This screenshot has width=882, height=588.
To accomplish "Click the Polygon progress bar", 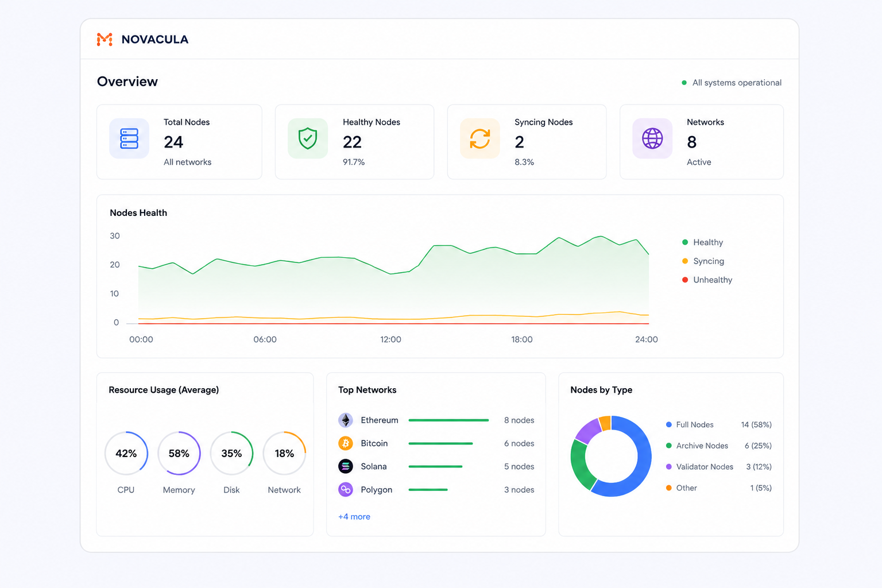I will coord(428,490).
